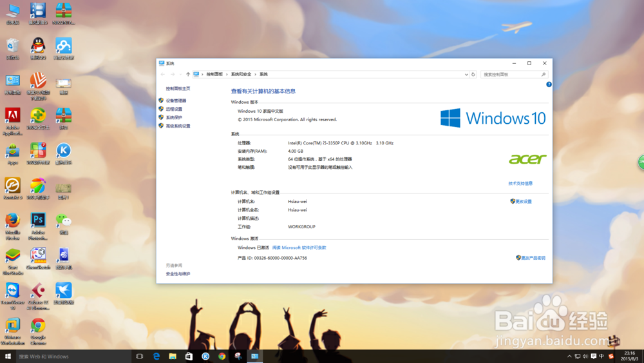644x363 pixels.
Task: Go up one level in navigation
Action: (188, 74)
